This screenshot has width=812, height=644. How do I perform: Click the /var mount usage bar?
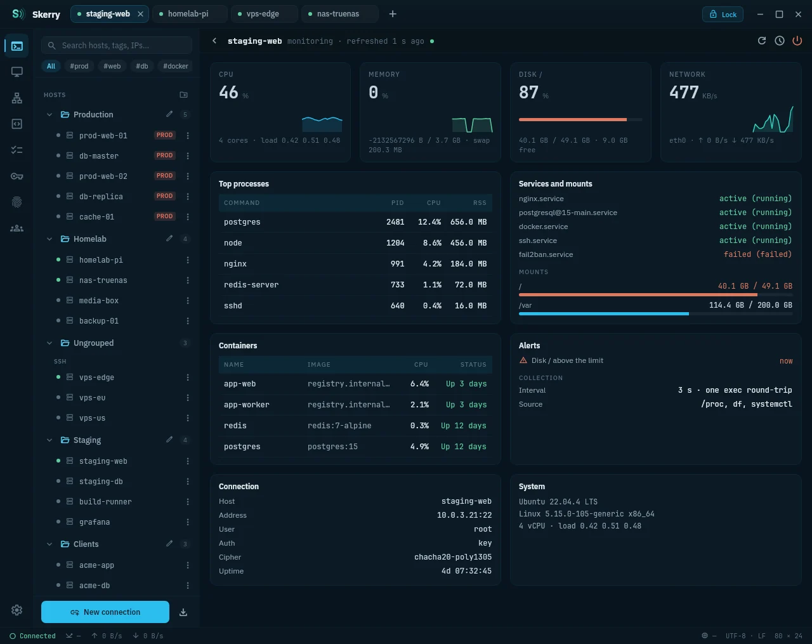[655, 313]
